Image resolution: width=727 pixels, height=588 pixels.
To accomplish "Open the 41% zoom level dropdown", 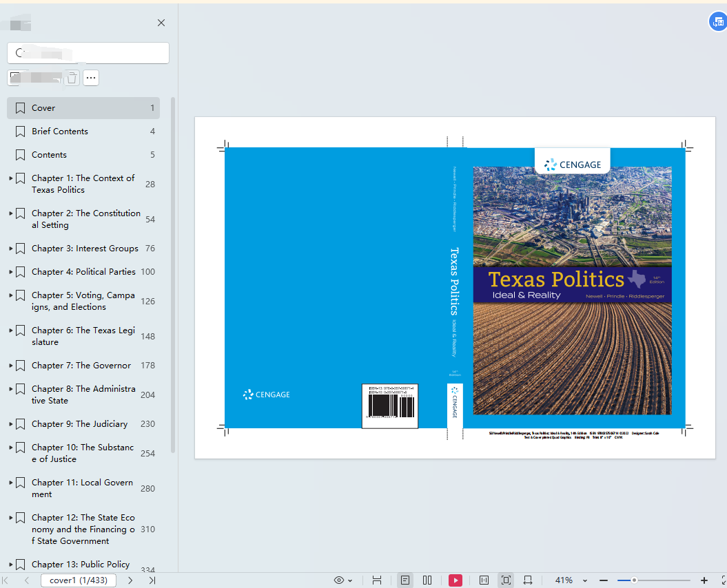I will point(585,580).
